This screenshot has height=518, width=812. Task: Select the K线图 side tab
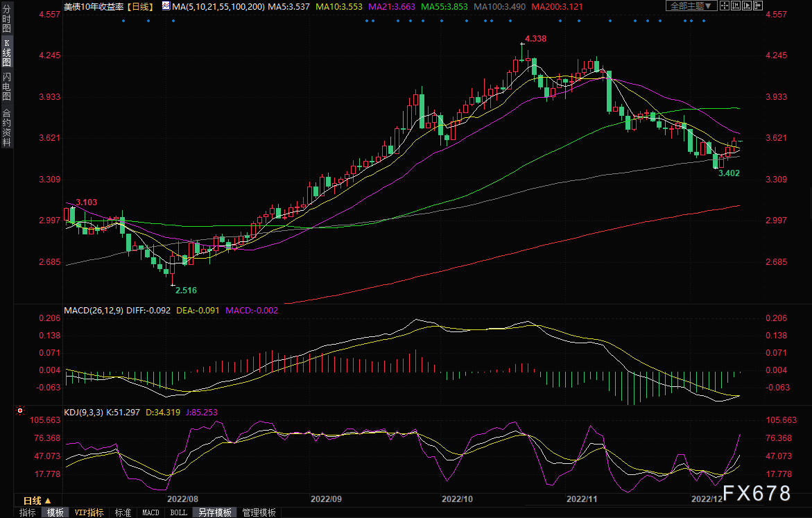coord(7,53)
